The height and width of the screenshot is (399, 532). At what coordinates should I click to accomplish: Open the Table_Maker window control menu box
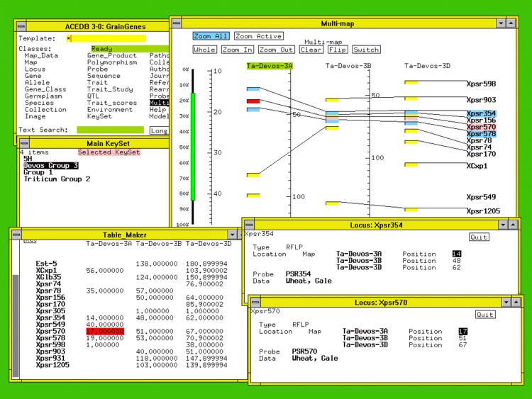pos(15,235)
